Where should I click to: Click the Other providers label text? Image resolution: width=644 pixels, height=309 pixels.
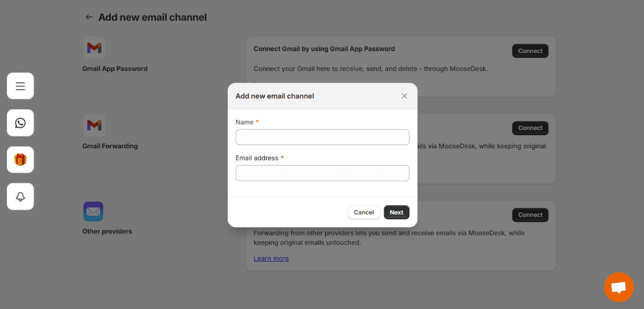coord(107,231)
